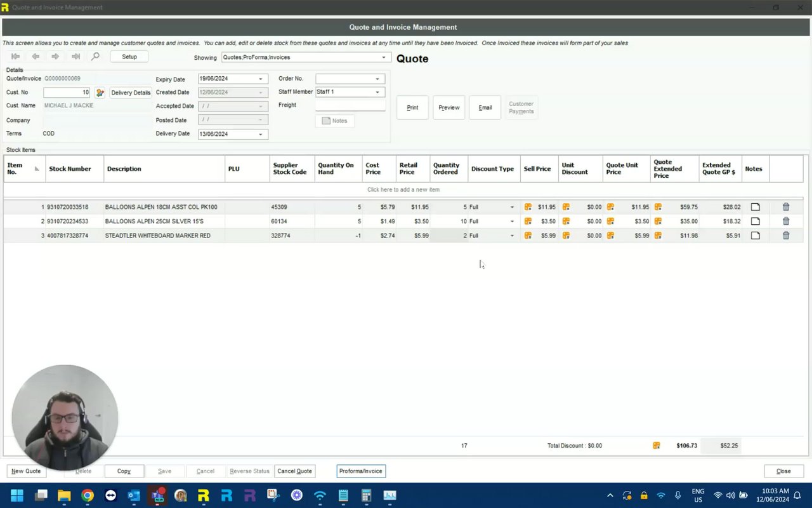Open notes for STEADTLER WHITEBOARD MARKER item

[x=755, y=236]
